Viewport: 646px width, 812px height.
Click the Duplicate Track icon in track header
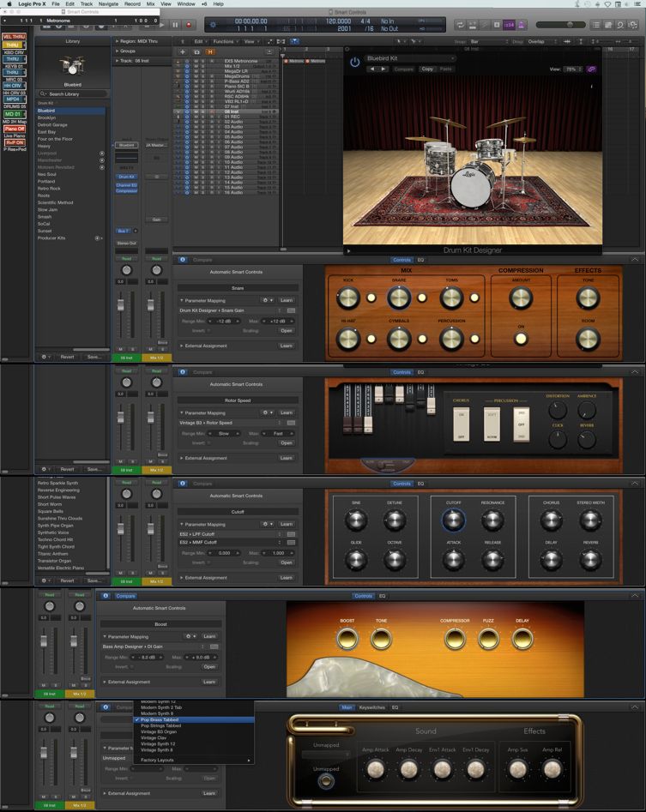[196, 51]
